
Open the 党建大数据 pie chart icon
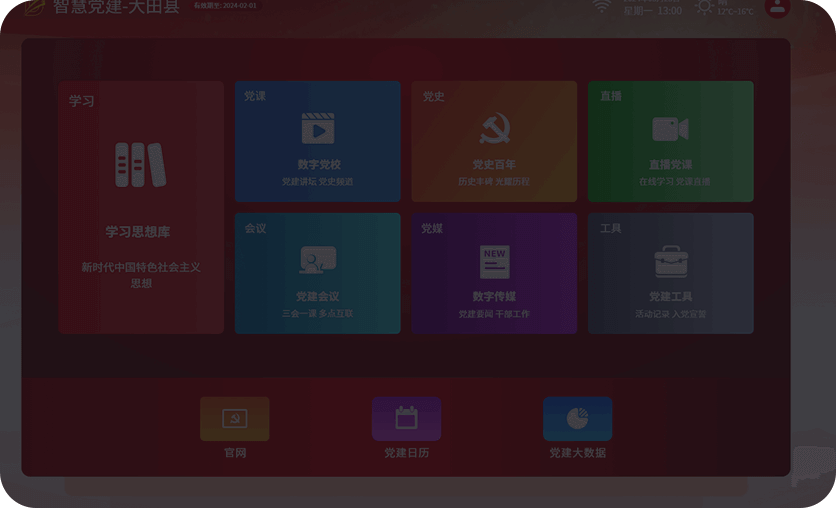(577, 419)
